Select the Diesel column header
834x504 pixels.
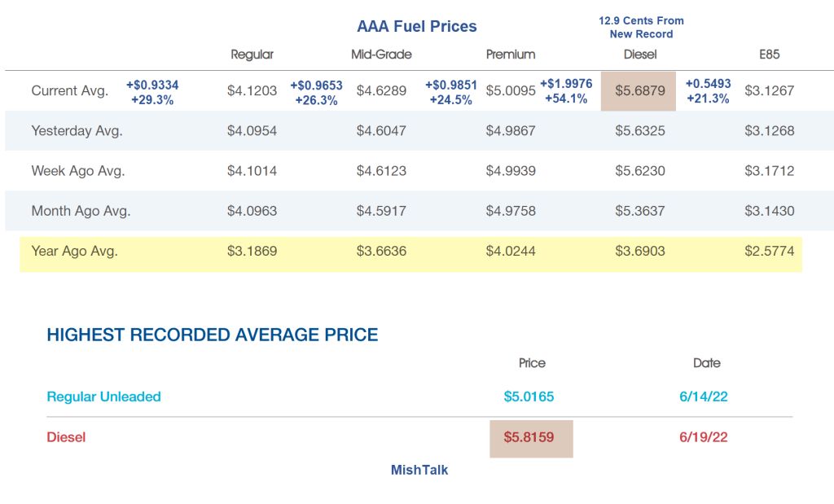tap(640, 55)
